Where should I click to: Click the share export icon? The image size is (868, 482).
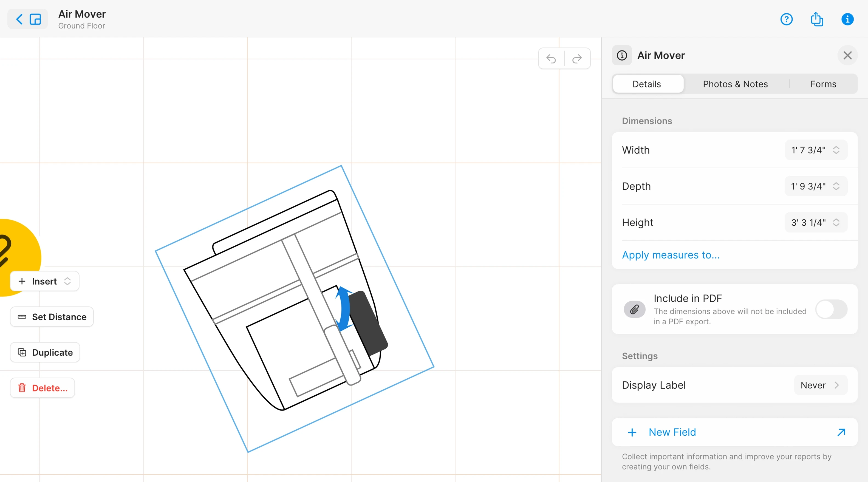pos(816,19)
